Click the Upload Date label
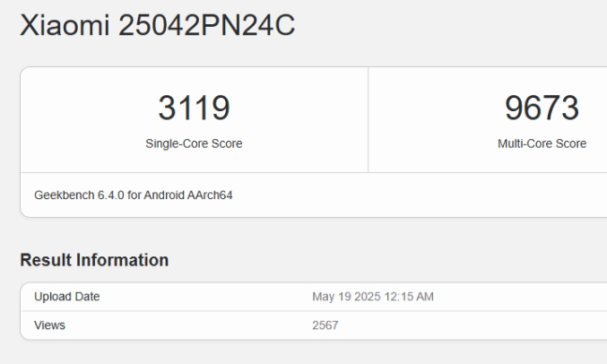The width and height of the screenshot is (607, 364). [x=67, y=297]
